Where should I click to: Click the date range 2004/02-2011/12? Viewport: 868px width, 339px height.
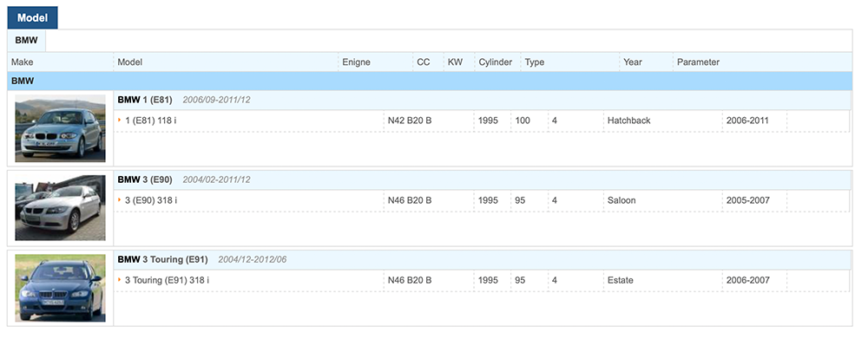click(216, 179)
